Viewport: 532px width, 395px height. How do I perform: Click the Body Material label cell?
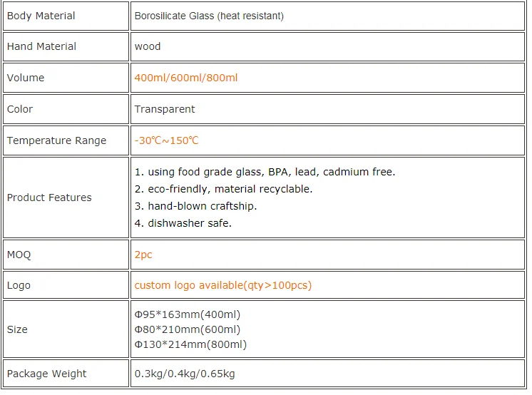66,16
